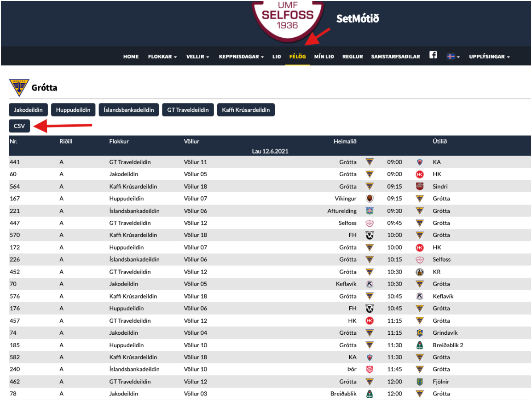Open the Facebook icon in navigation bar
Screen dimensions: 532x401
(x=433, y=55)
